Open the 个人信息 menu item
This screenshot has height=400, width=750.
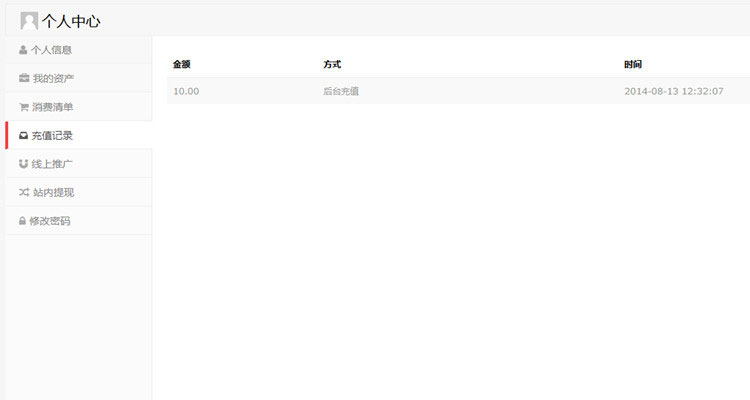[x=52, y=49]
